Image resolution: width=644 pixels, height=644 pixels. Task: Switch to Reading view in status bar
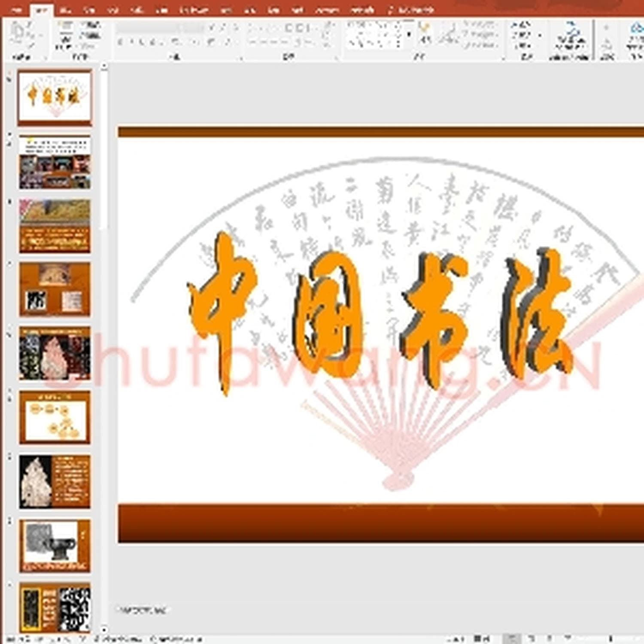[549, 638]
